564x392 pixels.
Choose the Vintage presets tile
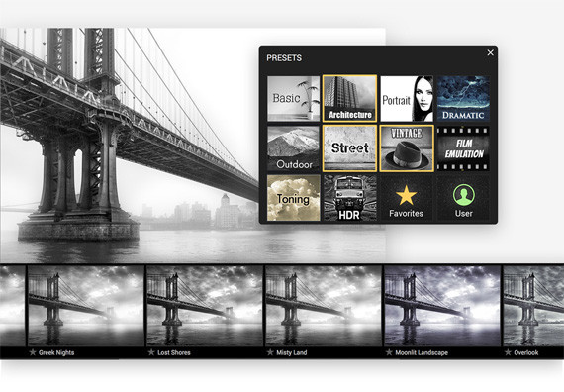[x=407, y=147]
